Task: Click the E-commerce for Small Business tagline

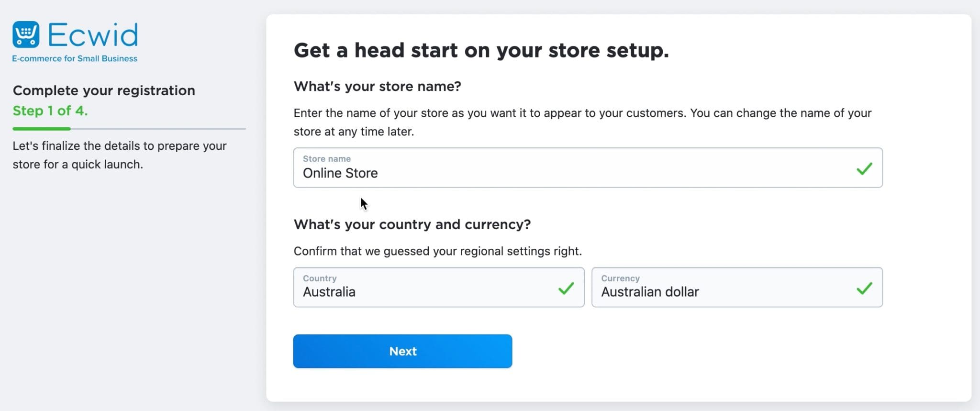Action: pos(75,58)
